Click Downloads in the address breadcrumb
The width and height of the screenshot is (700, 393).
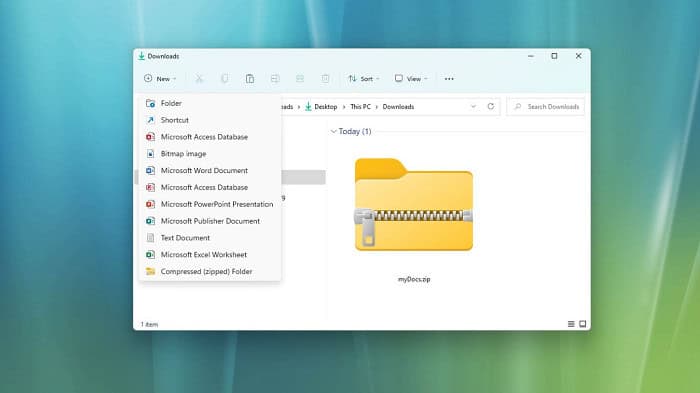pos(398,107)
